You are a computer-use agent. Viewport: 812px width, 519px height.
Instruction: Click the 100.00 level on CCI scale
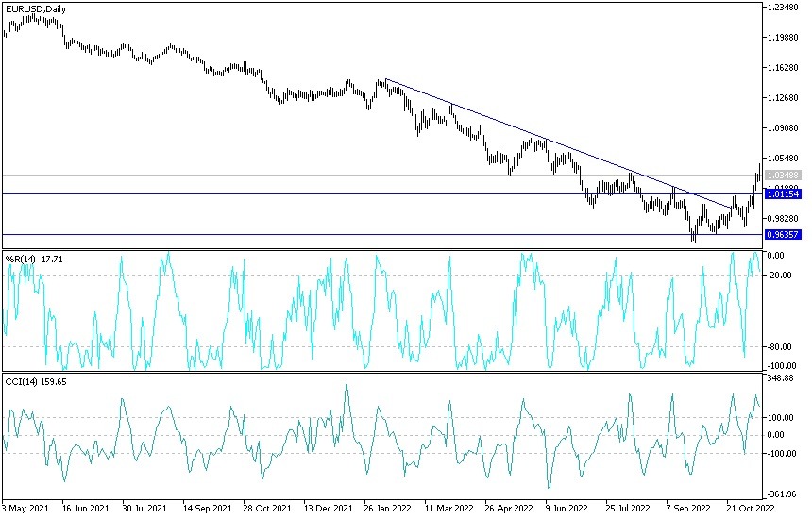[780, 418]
